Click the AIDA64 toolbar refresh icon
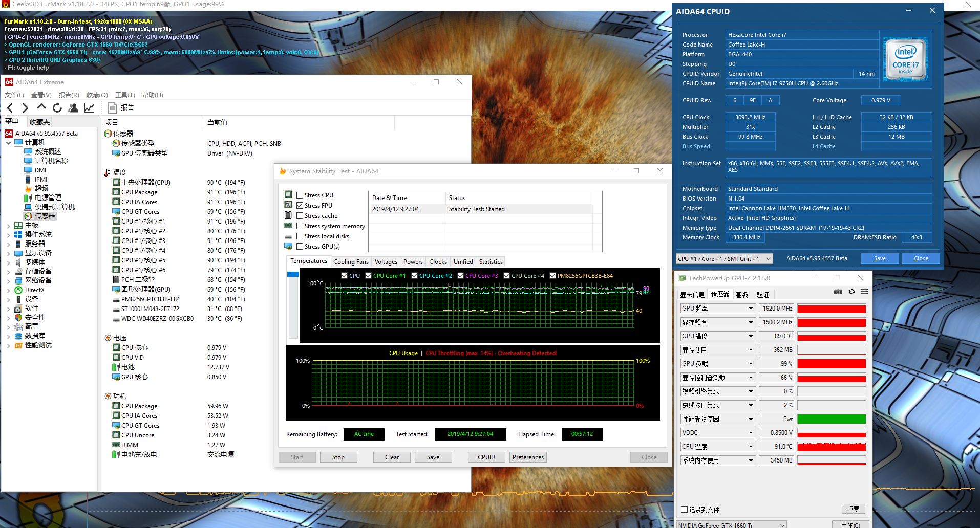 click(57, 107)
